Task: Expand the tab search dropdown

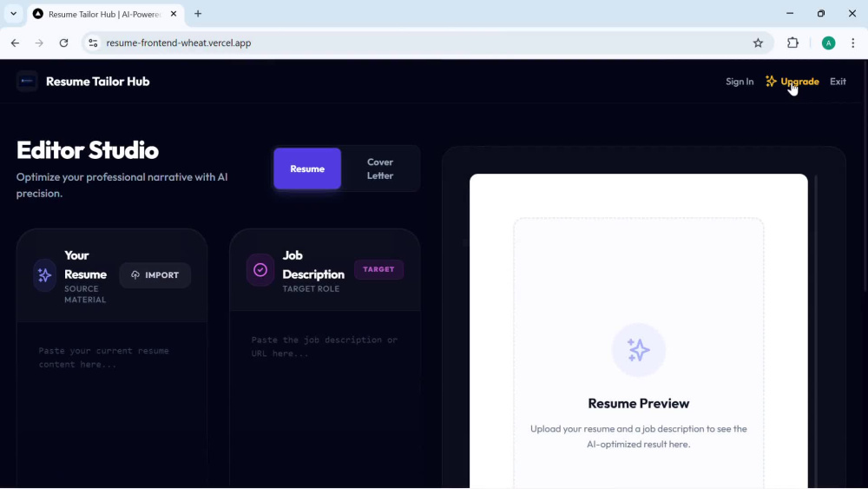Action: pyautogui.click(x=13, y=14)
